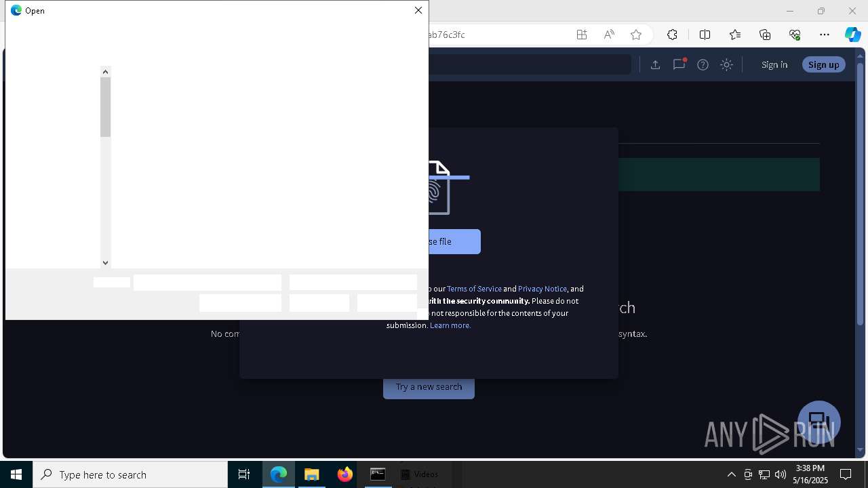Open Edge Extensions menu
Viewport: 868px width, 488px height.
click(x=672, y=35)
